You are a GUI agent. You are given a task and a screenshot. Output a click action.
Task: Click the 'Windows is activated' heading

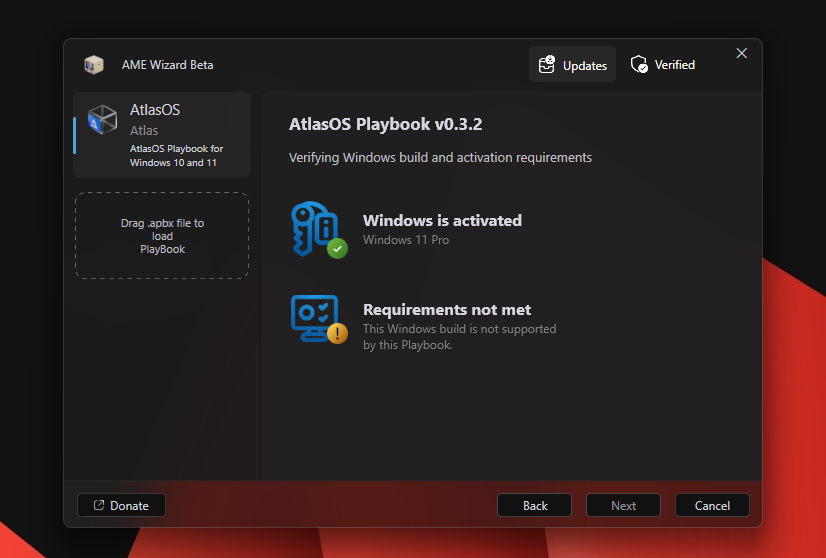[442, 220]
